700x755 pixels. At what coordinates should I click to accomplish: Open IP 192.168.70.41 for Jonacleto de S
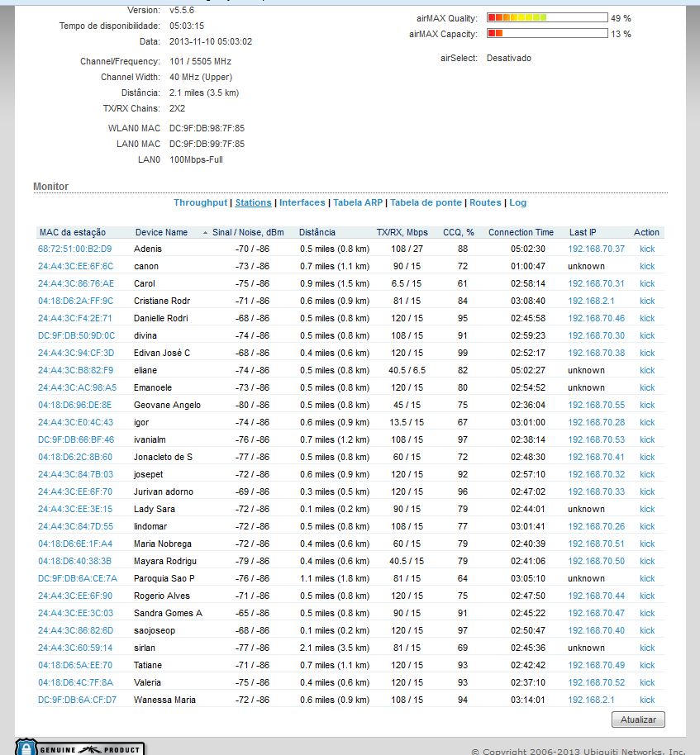596,457
